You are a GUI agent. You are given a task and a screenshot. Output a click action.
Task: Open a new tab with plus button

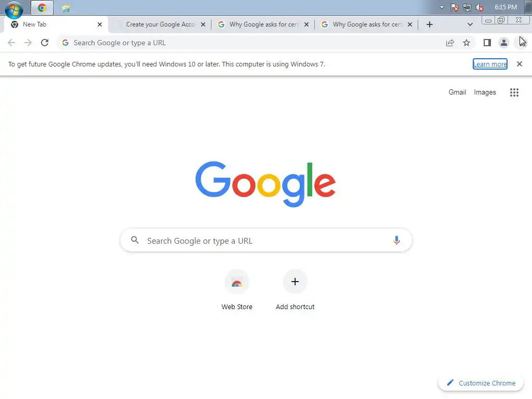429,24
